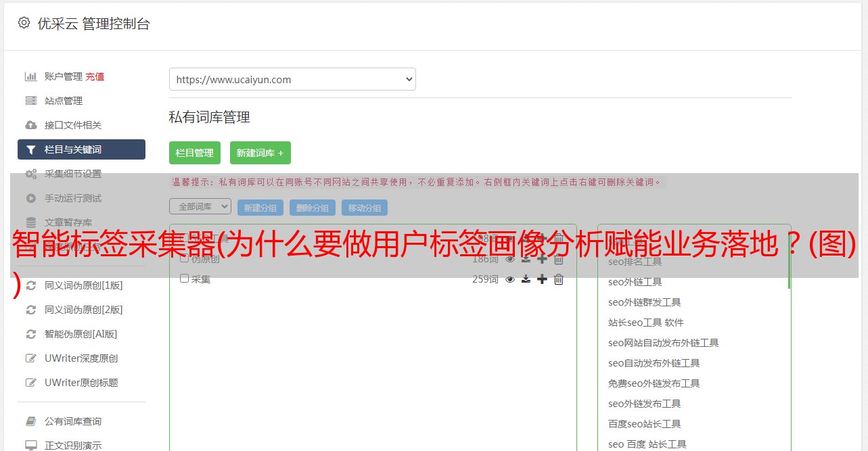This screenshot has height=451, width=868.
Task: Open the site URL dropdown https://www.ucaiyun.com
Action: coord(292,79)
